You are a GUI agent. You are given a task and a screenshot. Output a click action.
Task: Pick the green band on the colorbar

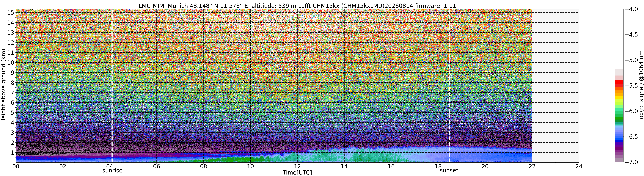tap(619, 118)
